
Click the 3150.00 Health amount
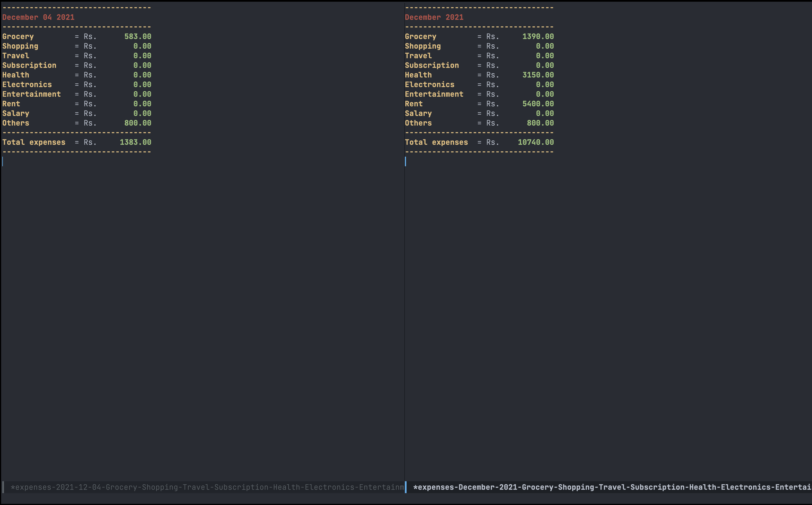pyautogui.click(x=538, y=75)
